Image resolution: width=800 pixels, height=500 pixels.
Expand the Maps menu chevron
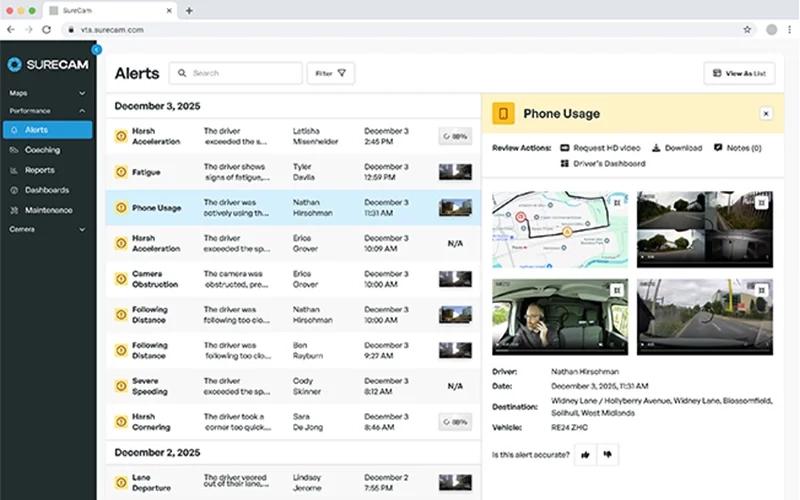(x=82, y=93)
